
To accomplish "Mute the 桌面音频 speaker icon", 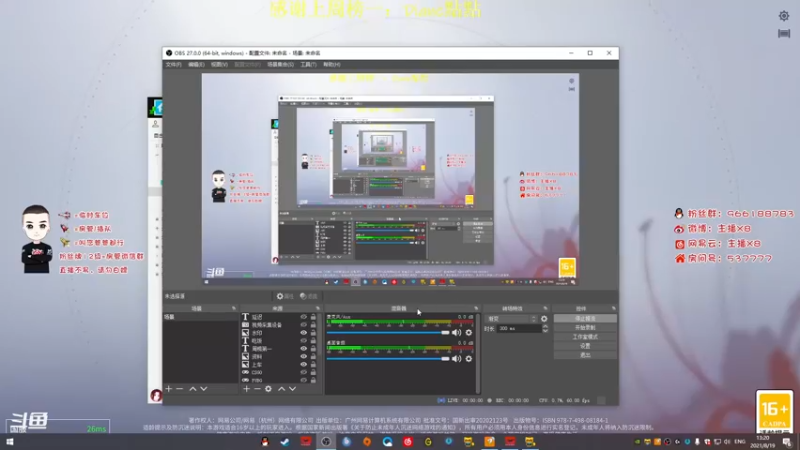I will click(457, 359).
